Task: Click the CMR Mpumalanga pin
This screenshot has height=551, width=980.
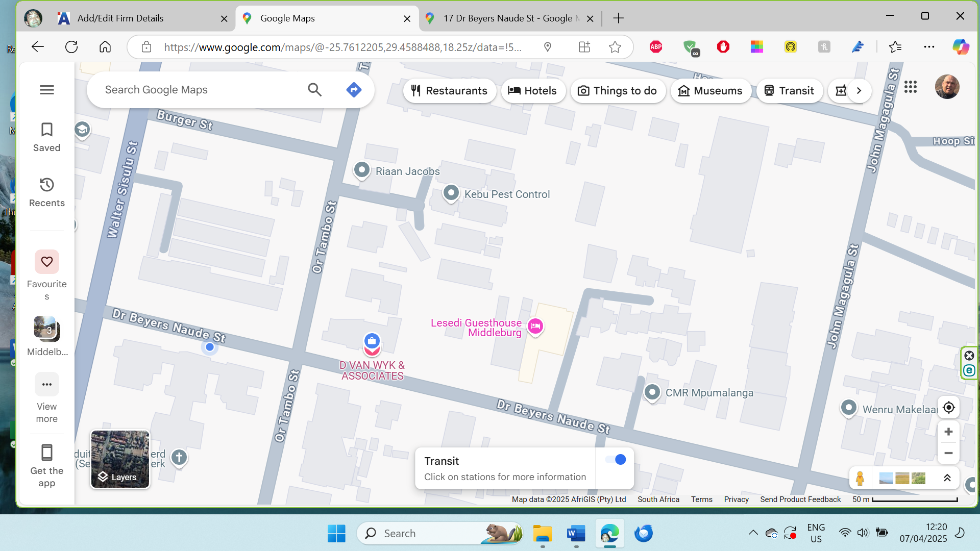Action: coord(652,392)
